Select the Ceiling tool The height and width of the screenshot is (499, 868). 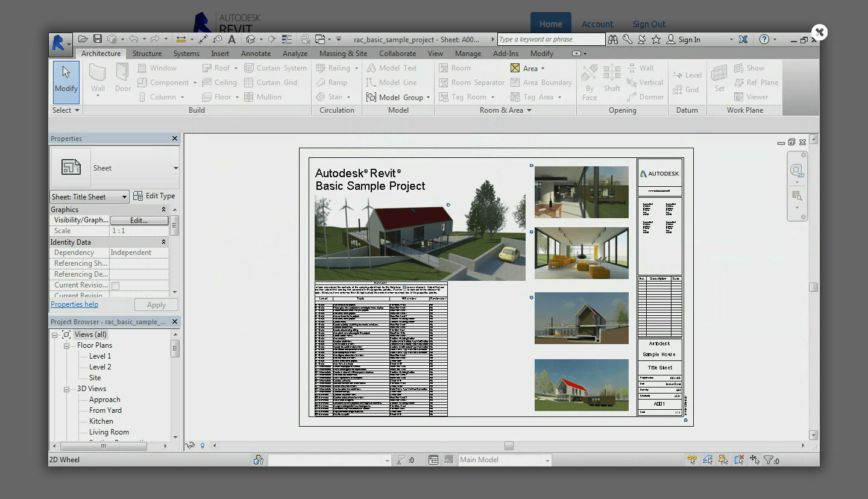pyautogui.click(x=219, y=83)
